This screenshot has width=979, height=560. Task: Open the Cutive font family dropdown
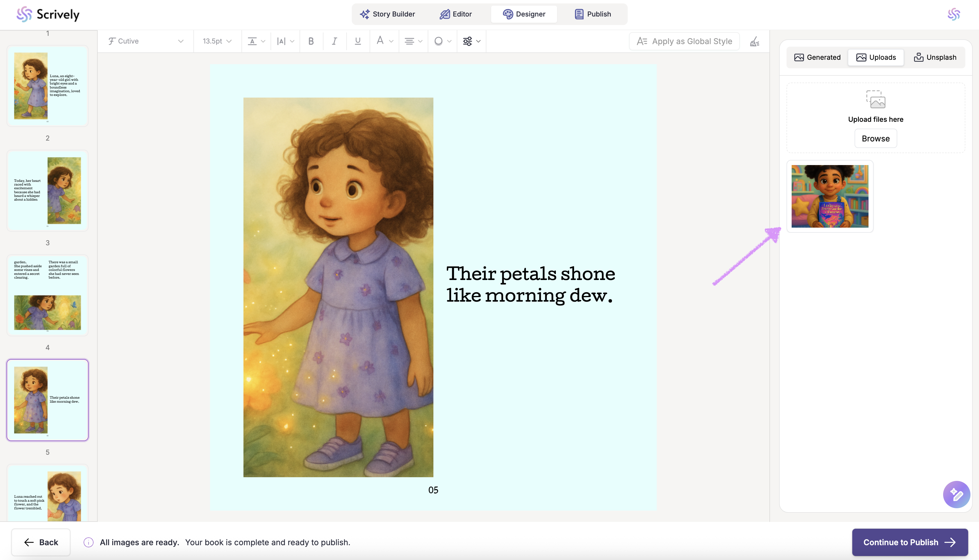[146, 41]
